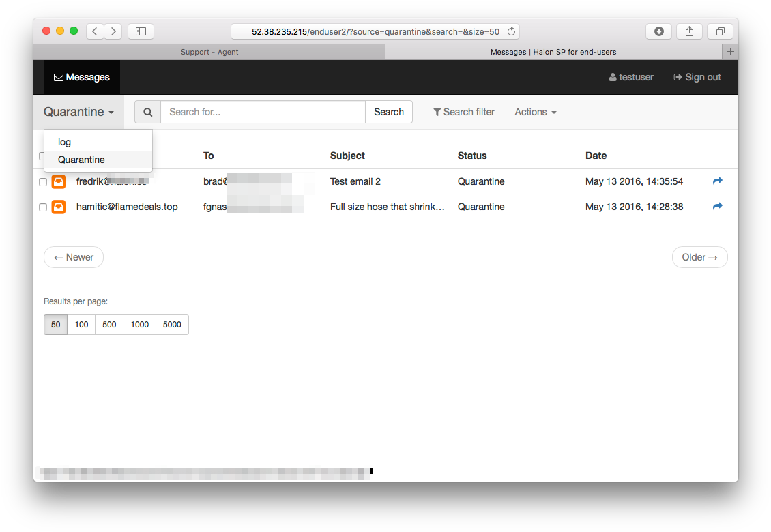Reload the page with the refresh icon
Viewport: 771px width, 532px height.
511,31
